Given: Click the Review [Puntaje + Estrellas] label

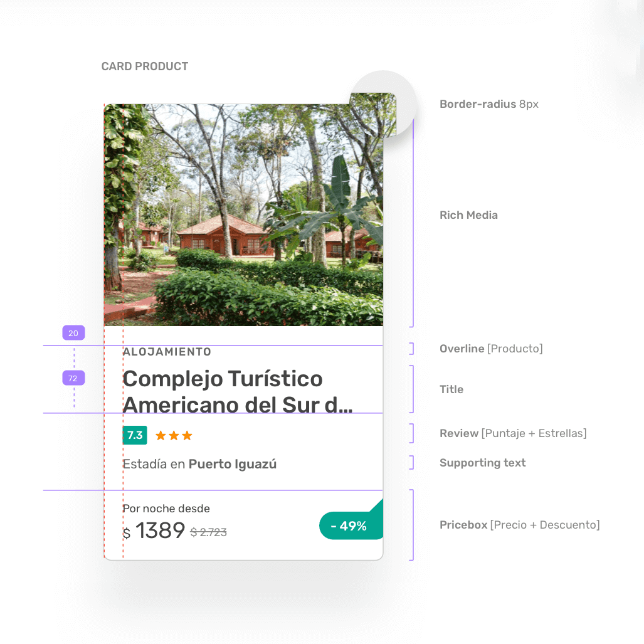Looking at the screenshot, I should click(513, 433).
